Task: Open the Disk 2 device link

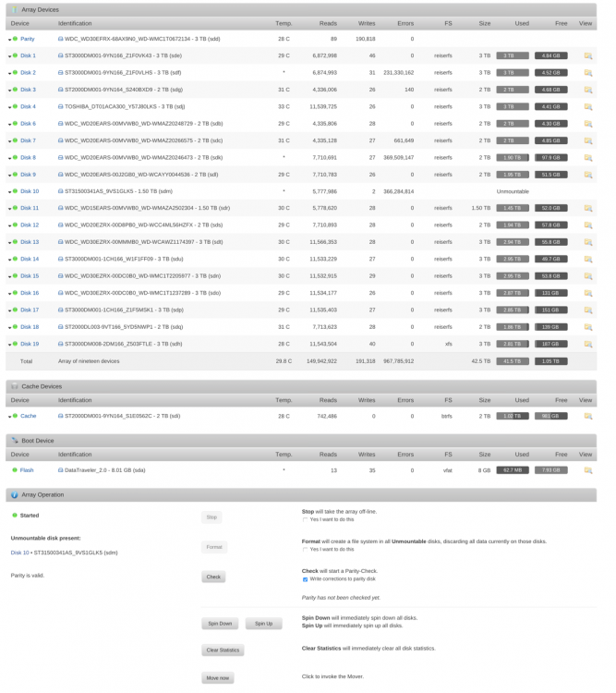Action: pyautogui.click(x=29, y=72)
